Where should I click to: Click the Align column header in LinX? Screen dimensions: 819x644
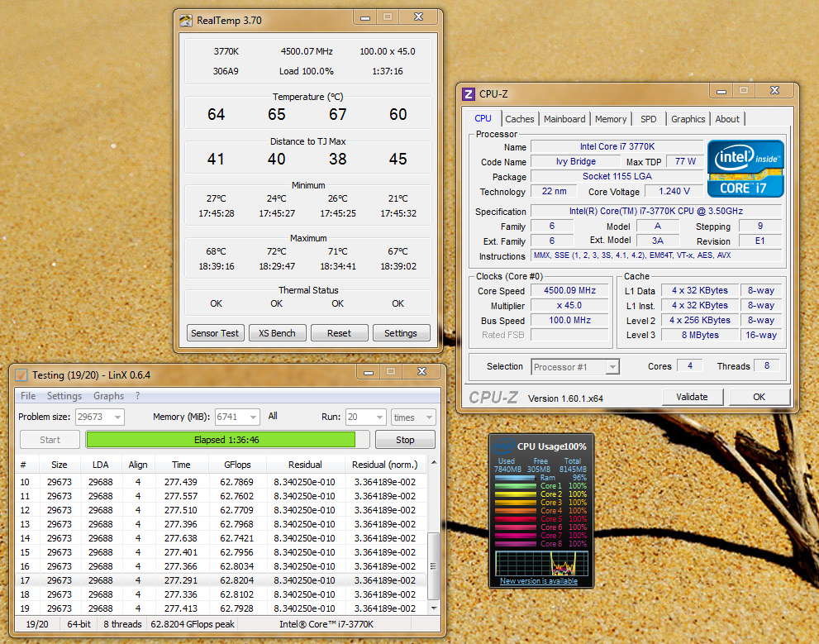tap(138, 465)
